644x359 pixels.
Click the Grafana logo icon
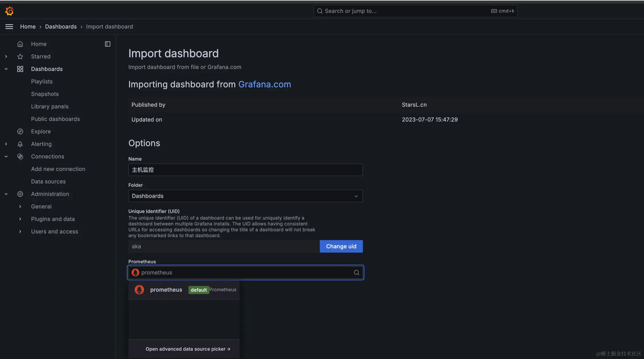[9, 11]
